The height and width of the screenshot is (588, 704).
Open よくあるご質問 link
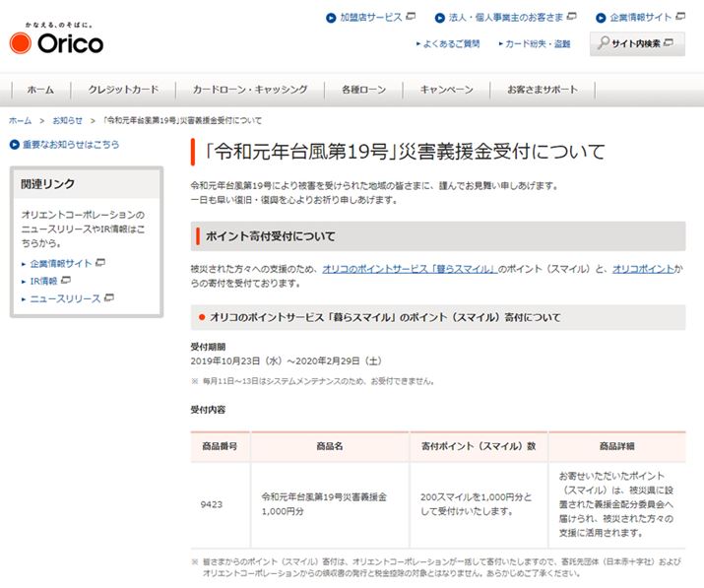tap(451, 43)
